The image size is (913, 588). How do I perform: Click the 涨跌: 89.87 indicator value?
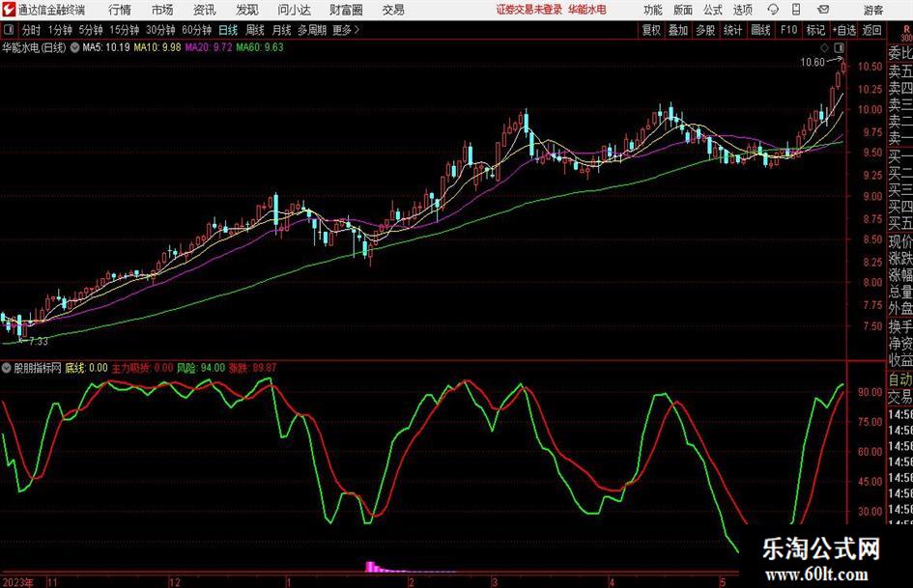pyautogui.click(x=253, y=368)
